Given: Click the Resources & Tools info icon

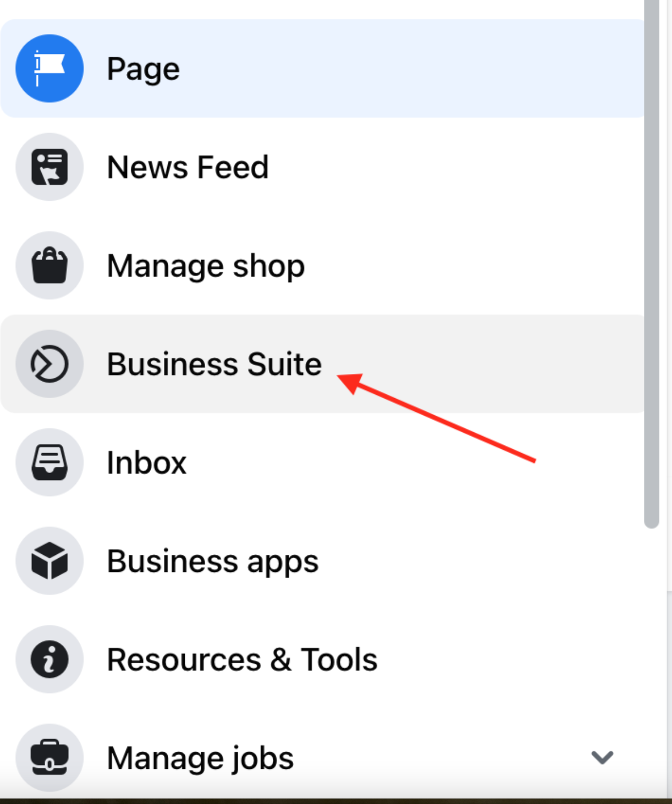Looking at the screenshot, I should (x=49, y=659).
